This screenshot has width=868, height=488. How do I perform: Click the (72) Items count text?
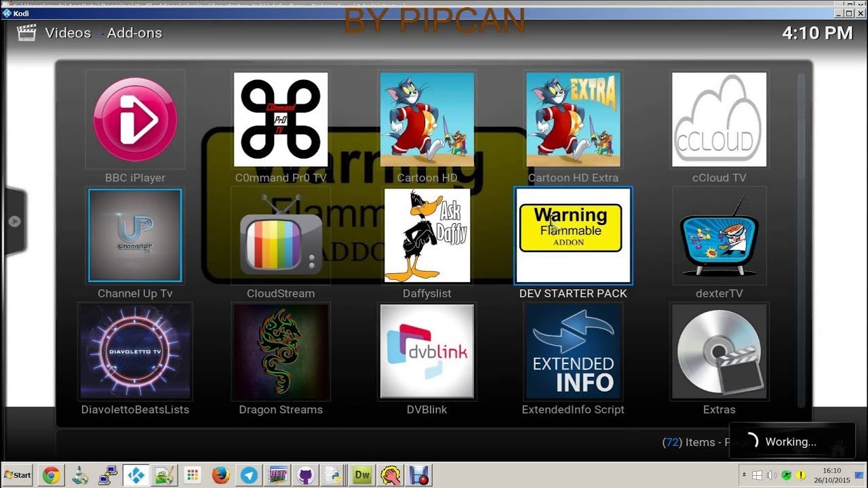pyautogui.click(x=688, y=442)
